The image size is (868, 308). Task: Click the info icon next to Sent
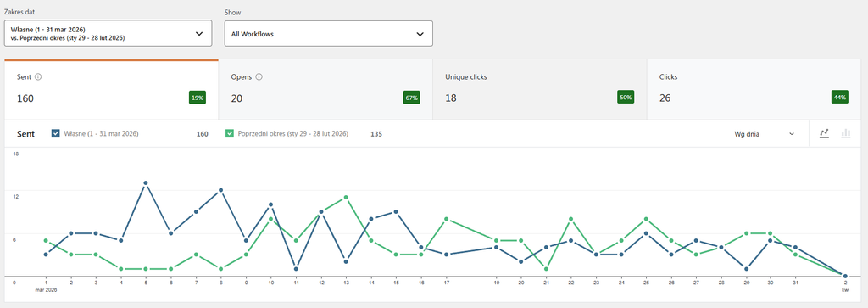[38, 77]
